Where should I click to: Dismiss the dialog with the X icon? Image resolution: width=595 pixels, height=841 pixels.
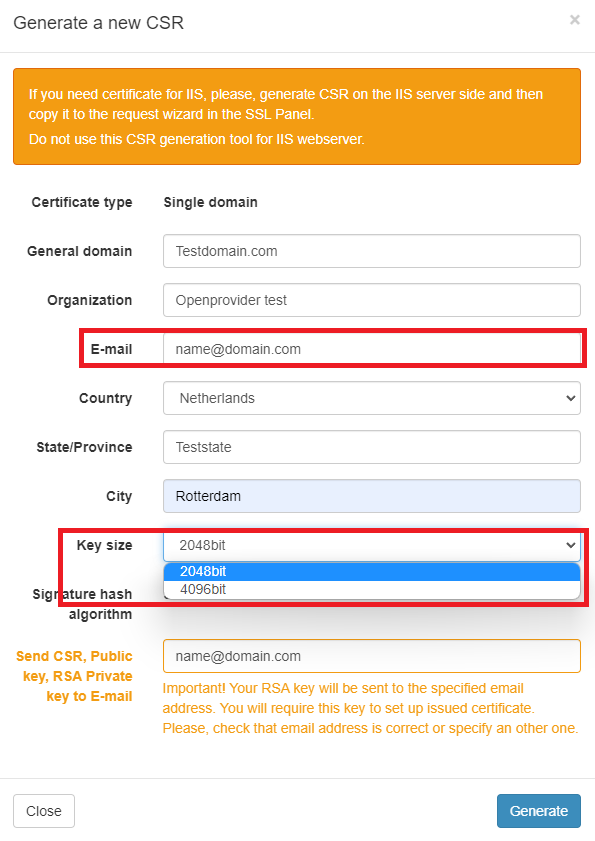point(575,19)
